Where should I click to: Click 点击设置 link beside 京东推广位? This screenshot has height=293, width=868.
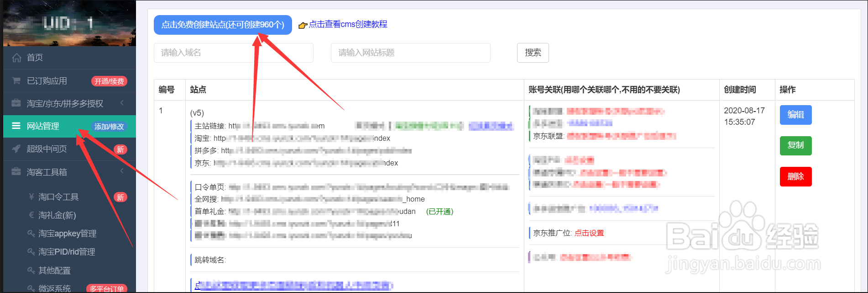589,233
